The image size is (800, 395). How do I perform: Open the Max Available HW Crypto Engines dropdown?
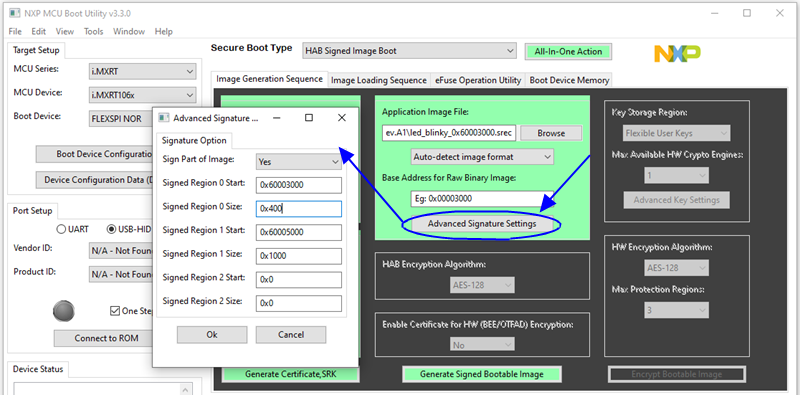(x=677, y=176)
